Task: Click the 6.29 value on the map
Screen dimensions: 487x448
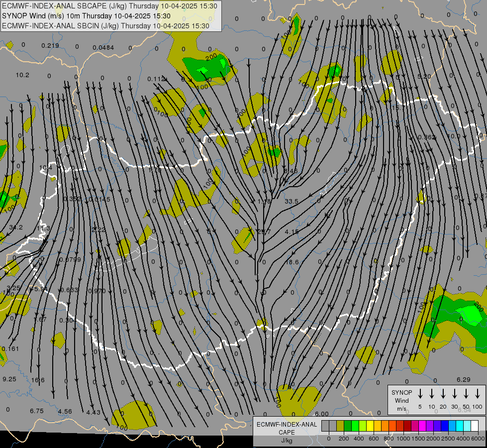Action: coord(464,380)
